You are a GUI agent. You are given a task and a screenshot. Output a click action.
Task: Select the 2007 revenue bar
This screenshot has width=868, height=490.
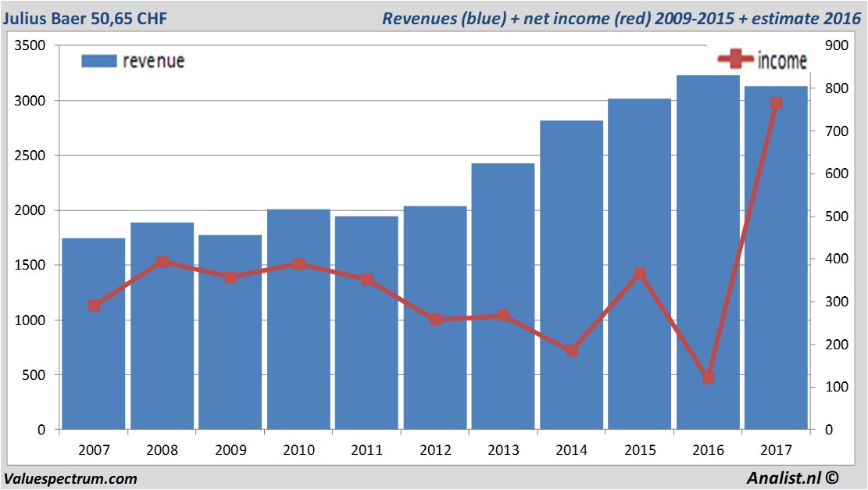tap(94, 334)
